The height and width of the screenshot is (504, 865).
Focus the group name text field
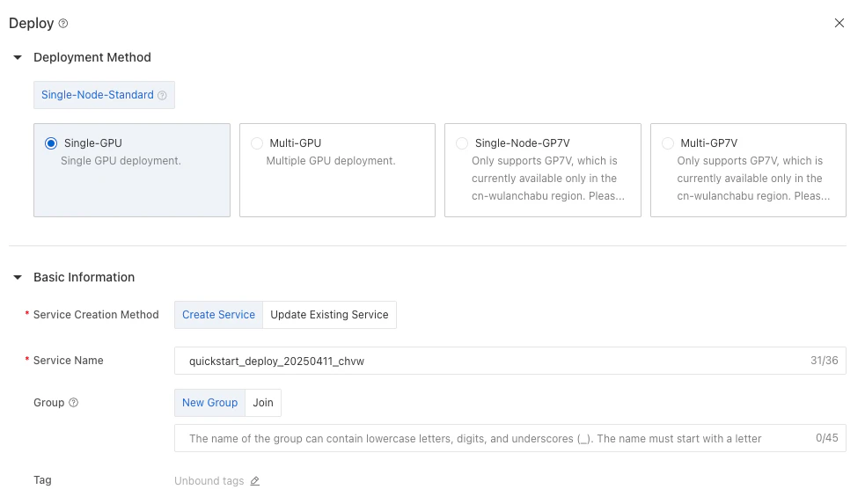pos(509,438)
